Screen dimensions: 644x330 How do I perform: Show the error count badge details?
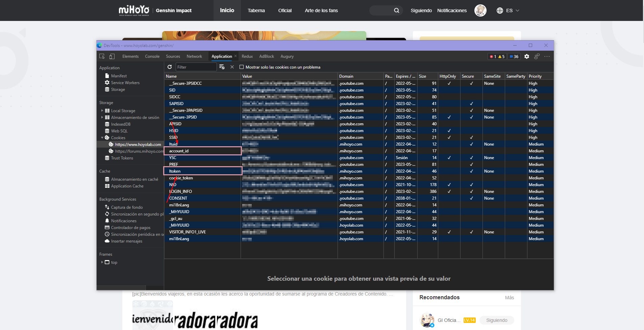493,56
